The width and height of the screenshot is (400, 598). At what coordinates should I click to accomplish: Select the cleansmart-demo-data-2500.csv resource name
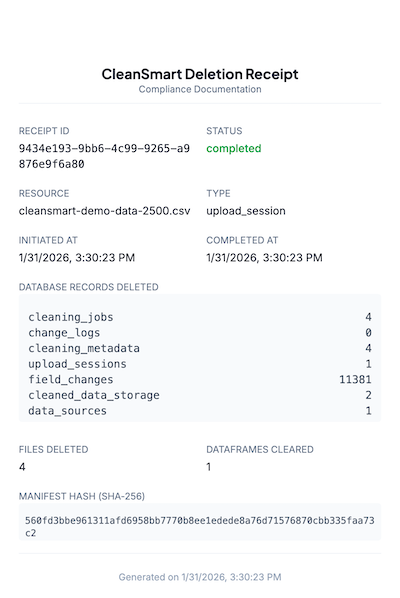(x=104, y=211)
